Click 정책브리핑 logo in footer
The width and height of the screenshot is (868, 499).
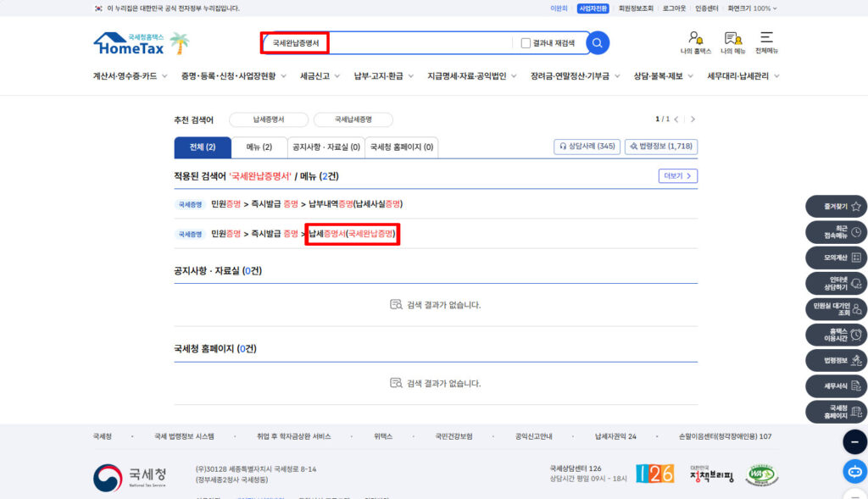tap(712, 474)
